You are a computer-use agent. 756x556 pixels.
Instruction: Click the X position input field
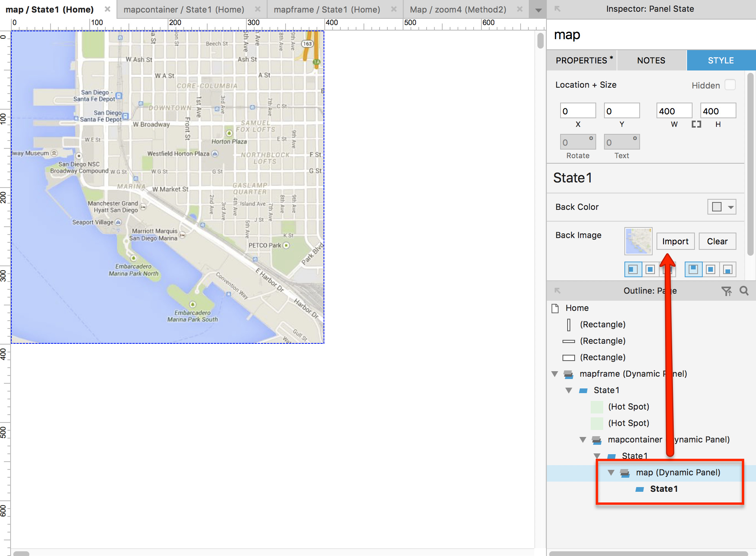pos(578,110)
